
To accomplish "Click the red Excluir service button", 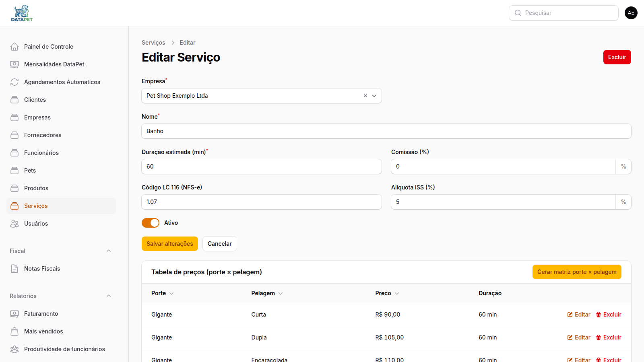I will (x=617, y=57).
